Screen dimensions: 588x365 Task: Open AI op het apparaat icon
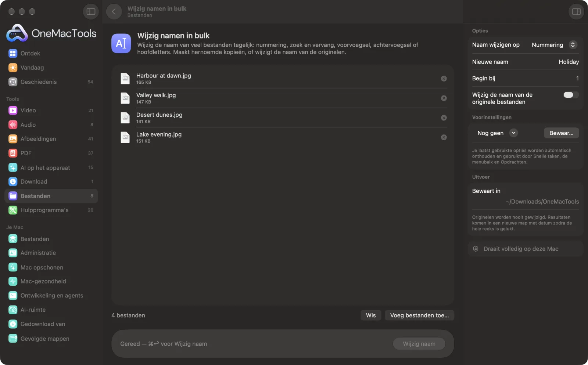click(13, 167)
